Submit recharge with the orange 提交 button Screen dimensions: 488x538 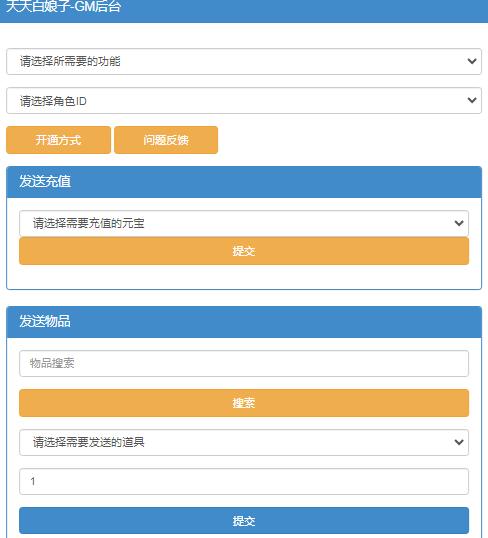point(244,251)
